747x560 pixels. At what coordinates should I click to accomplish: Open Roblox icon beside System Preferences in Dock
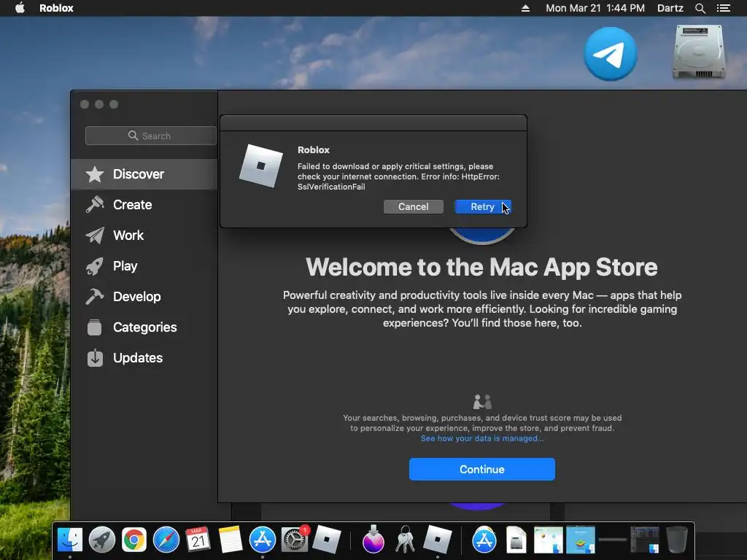click(x=326, y=540)
